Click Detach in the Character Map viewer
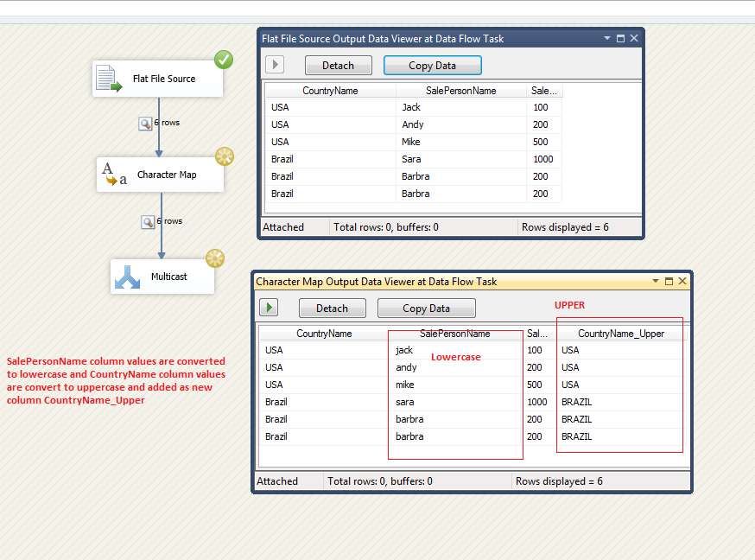 click(x=332, y=308)
